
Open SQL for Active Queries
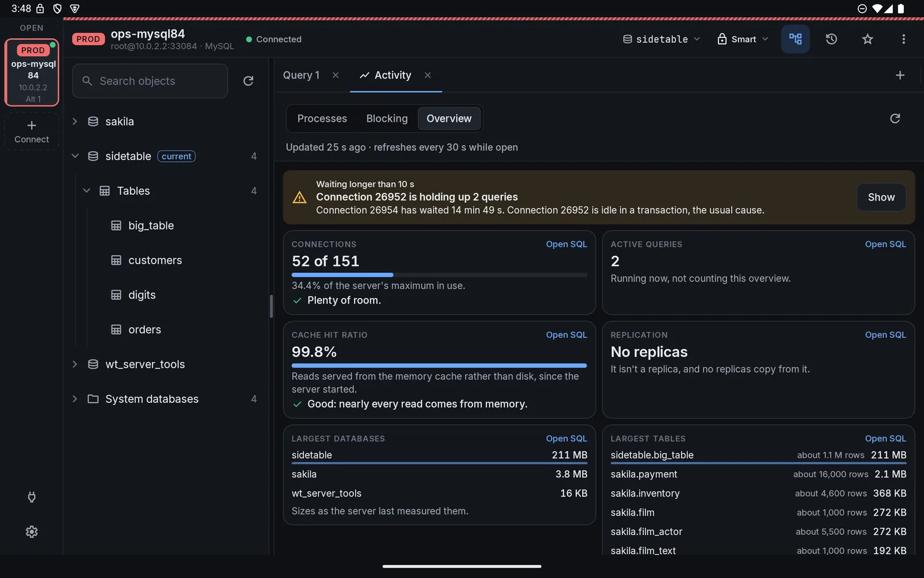point(885,244)
